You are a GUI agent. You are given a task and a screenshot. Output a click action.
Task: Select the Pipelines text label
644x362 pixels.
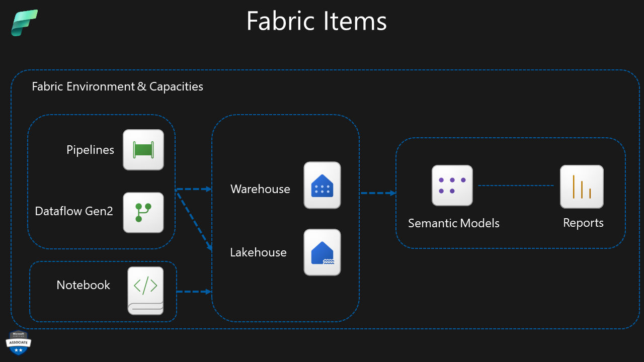pyautogui.click(x=91, y=149)
